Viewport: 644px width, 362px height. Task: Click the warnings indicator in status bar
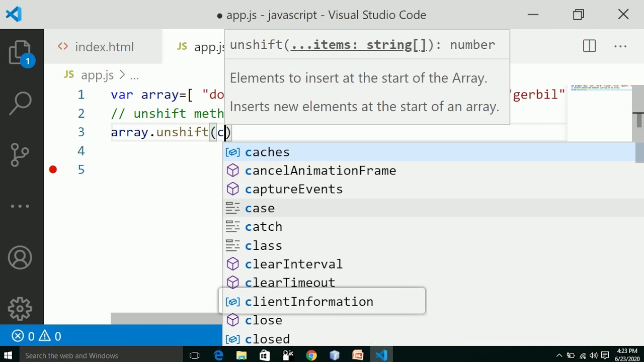tap(50, 336)
